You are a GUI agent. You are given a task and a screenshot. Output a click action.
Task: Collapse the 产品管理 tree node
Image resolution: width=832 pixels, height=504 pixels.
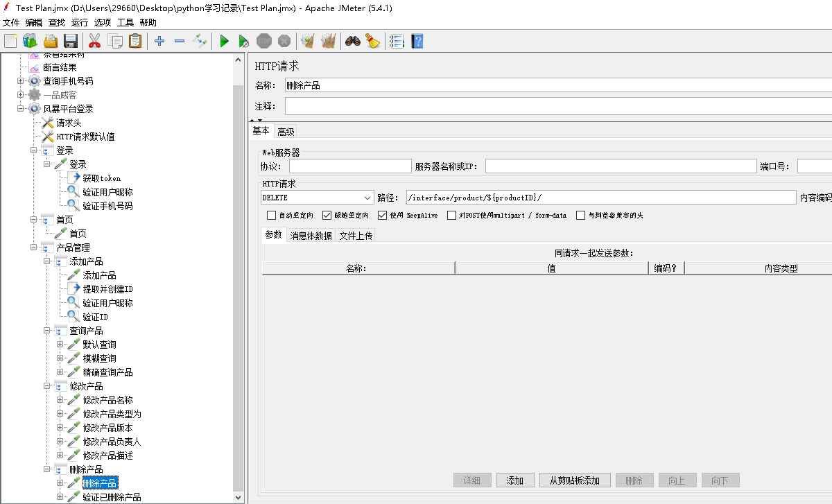[x=34, y=247]
